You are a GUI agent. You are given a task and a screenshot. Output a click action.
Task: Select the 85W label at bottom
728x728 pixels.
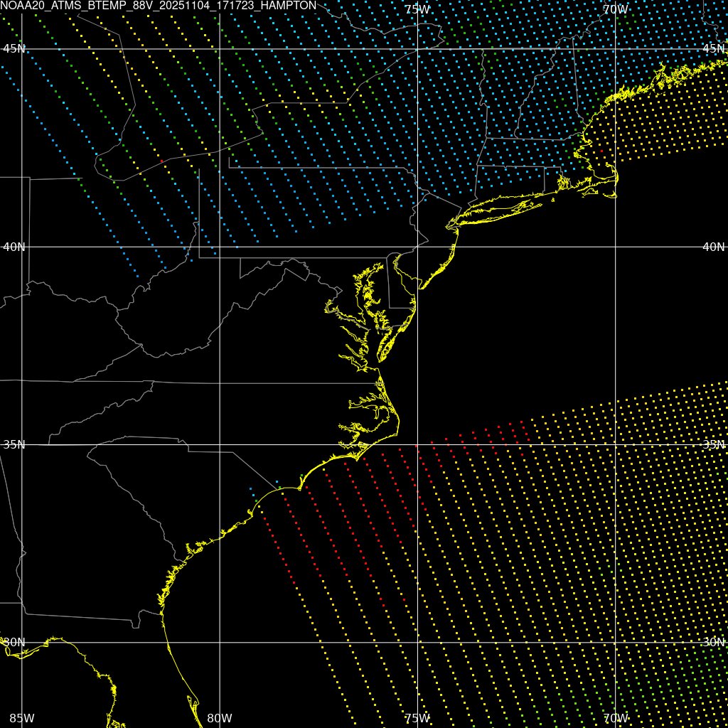coord(22,718)
